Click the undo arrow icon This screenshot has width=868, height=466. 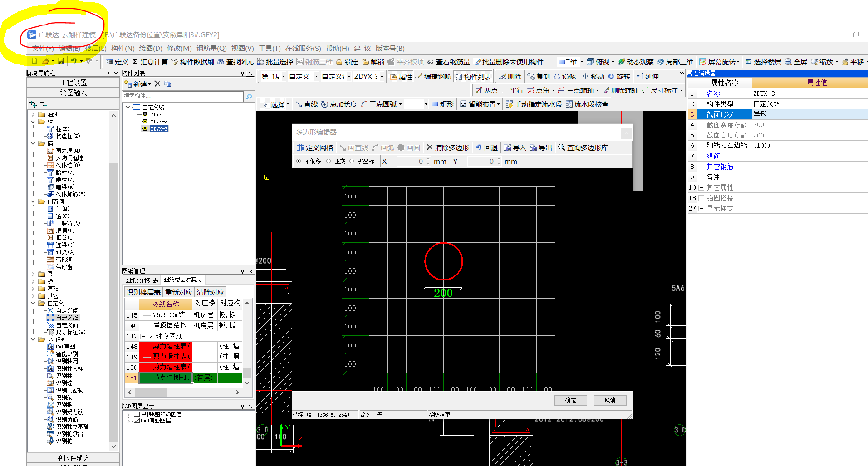(74, 61)
